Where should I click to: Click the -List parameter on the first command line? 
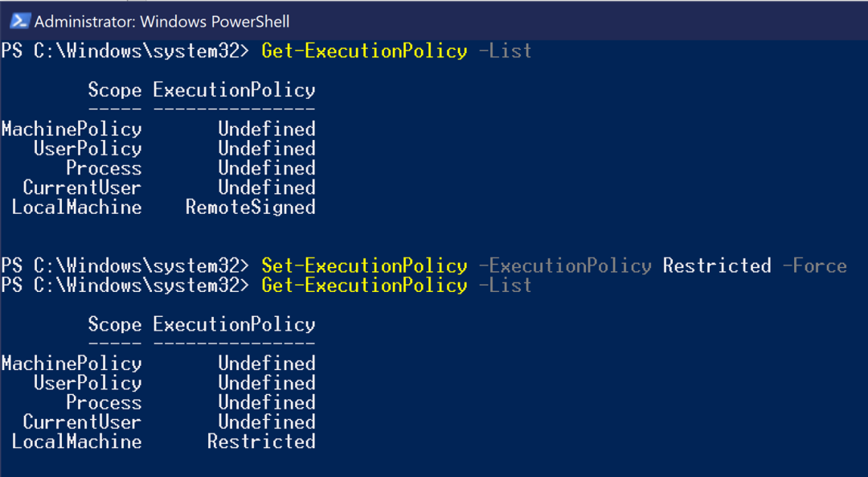tap(505, 51)
